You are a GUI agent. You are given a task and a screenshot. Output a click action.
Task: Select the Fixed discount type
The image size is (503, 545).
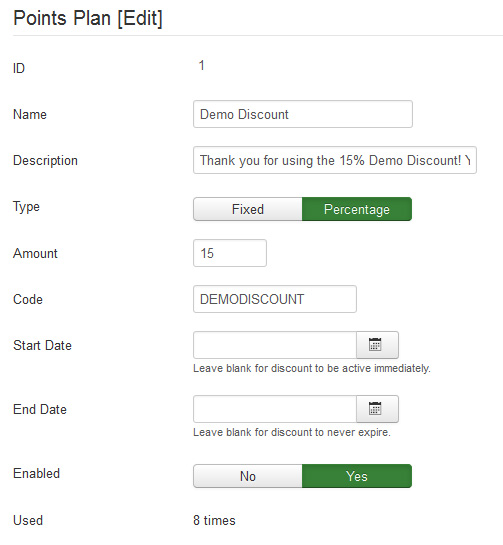click(x=248, y=209)
